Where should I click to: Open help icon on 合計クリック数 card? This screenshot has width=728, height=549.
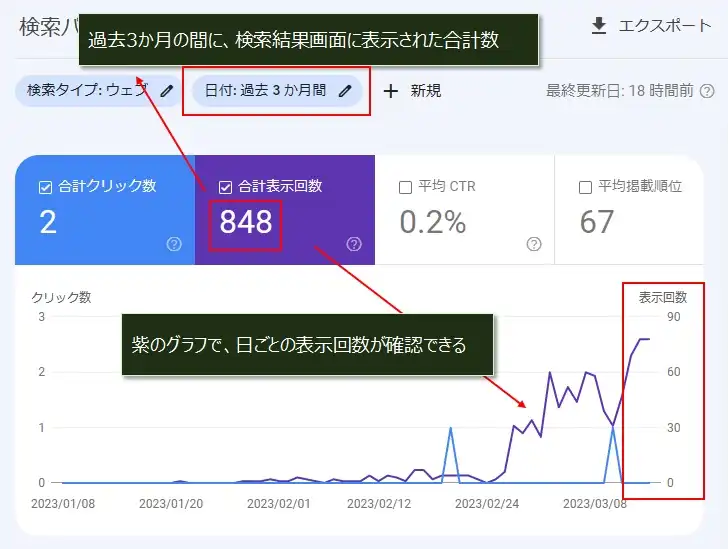174,244
